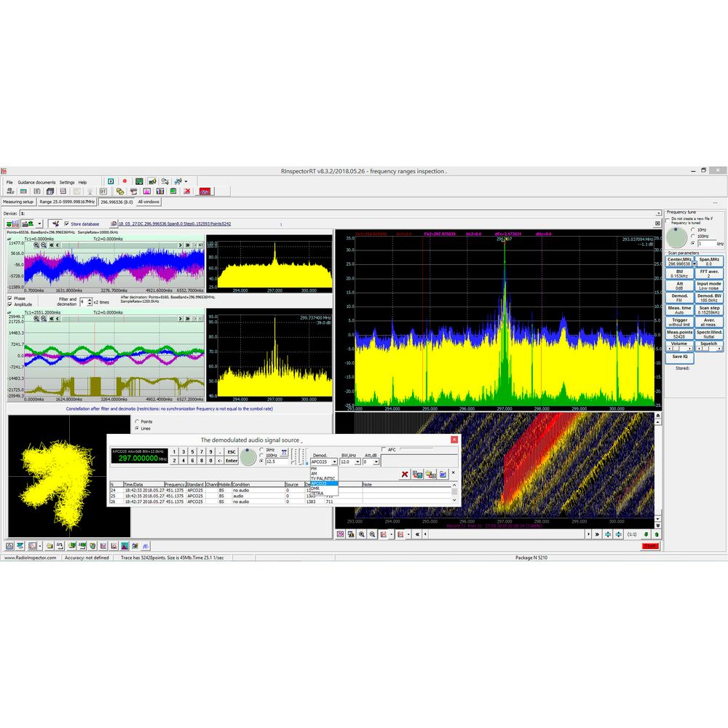Choose TV PAL/NTSC in demodulator list
Image resolution: width=728 pixels, height=728 pixels.
tap(324, 478)
